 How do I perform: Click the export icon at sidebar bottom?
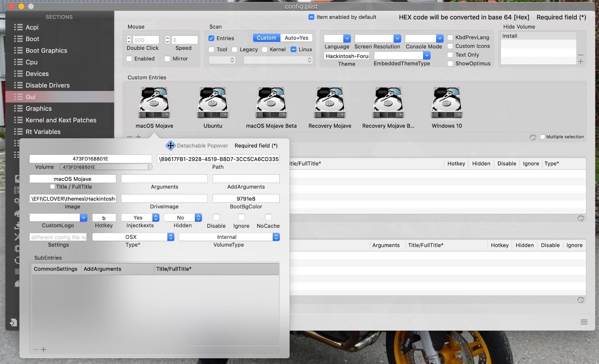(x=13, y=323)
